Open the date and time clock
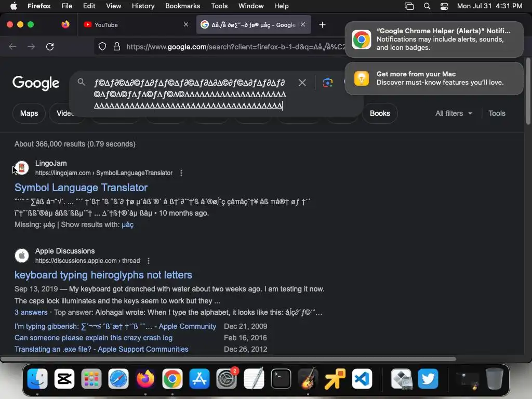Screen dimensions: 532x399 coord(489,6)
